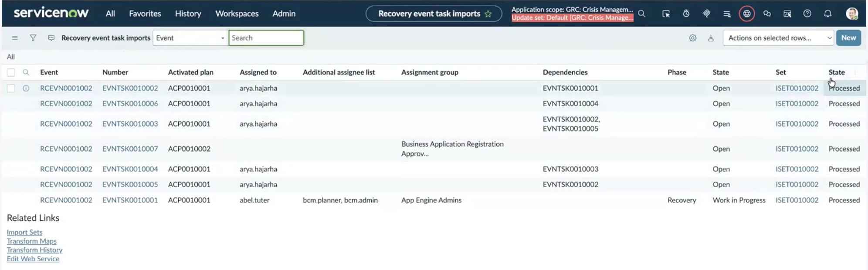Select the bcm.planner, bcm.admin cell

(340, 200)
